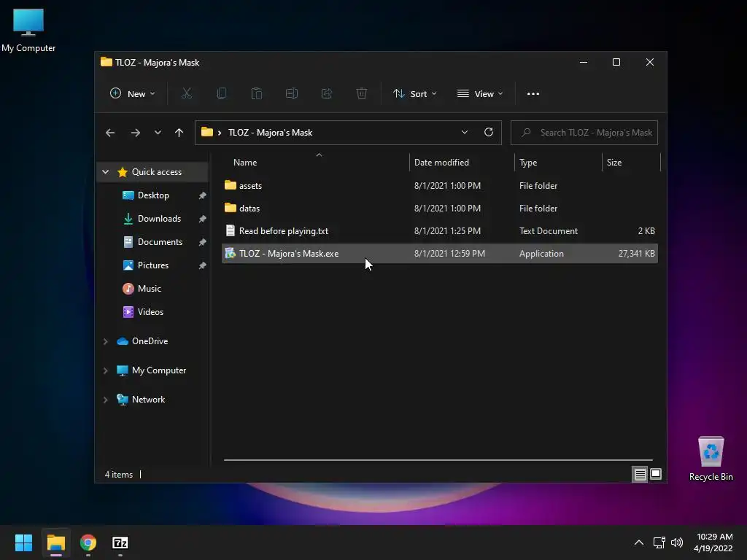Click the 2 KB size cell
This screenshot has height=560, width=747.
646,231
